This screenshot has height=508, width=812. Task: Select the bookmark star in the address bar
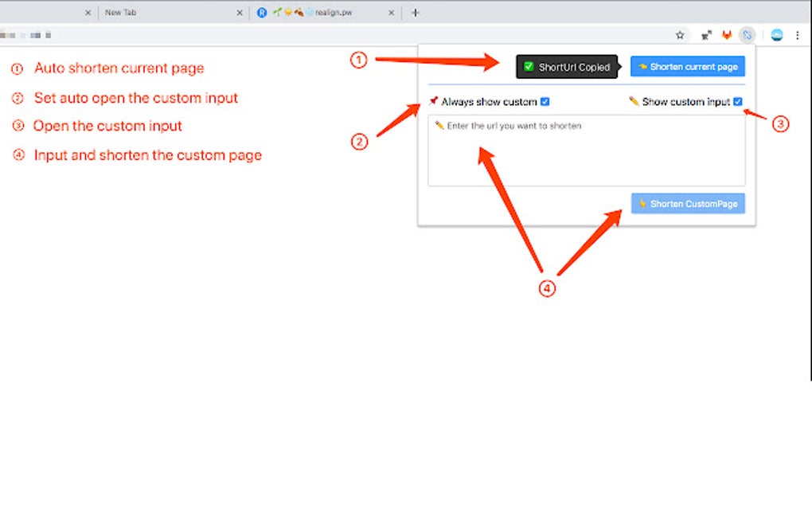pyautogui.click(x=680, y=34)
